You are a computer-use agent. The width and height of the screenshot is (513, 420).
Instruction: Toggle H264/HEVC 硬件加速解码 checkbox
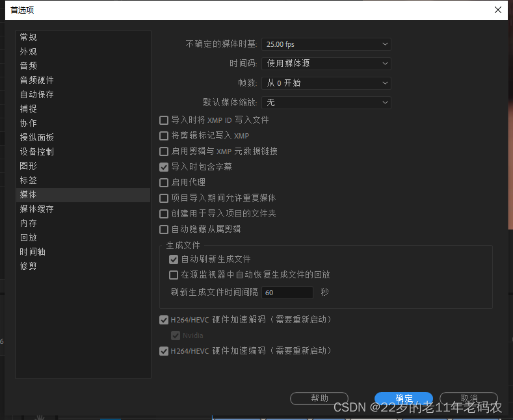tap(164, 320)
